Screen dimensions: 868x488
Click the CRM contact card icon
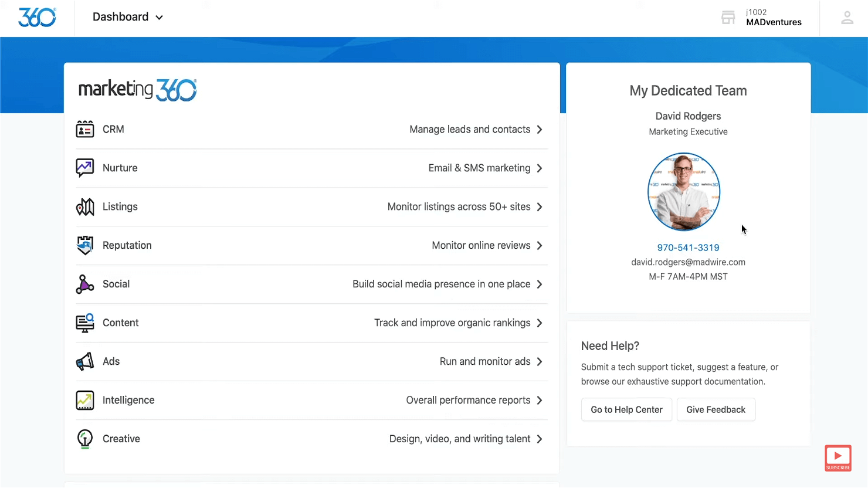(x=85, y=129)
